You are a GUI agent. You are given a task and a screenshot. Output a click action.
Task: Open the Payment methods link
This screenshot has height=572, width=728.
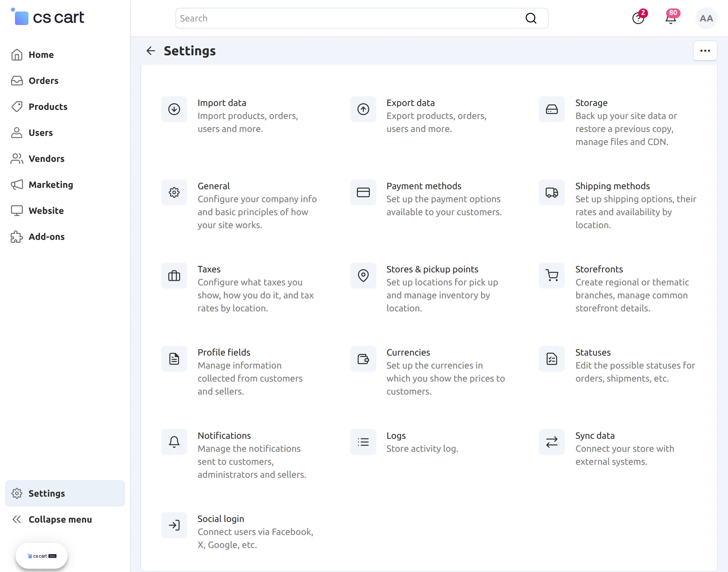[424, 186]
